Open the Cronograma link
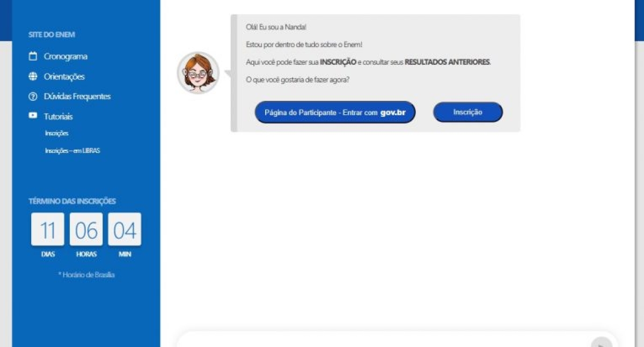644x347 pixels. click(x=65, y=56)
